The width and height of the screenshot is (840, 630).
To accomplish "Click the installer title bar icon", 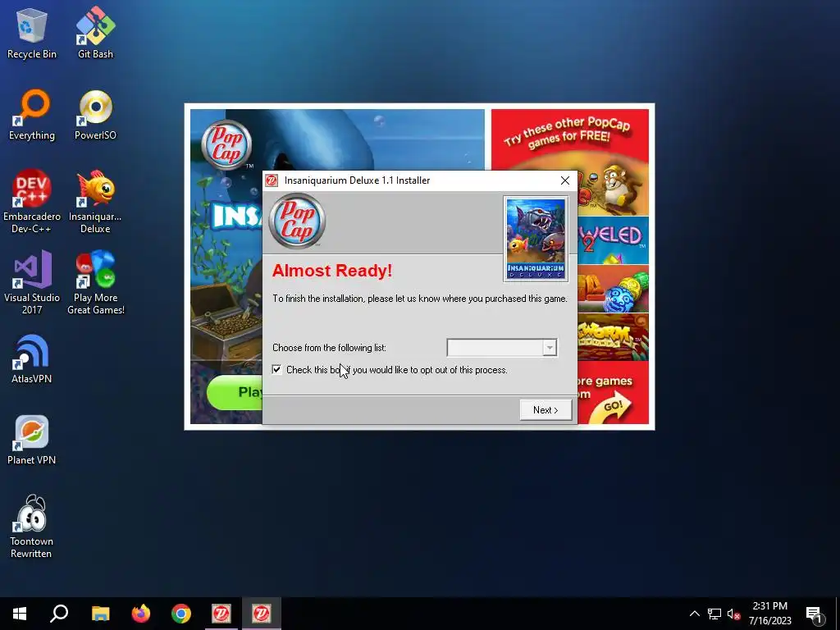I will tap(272, 180).
